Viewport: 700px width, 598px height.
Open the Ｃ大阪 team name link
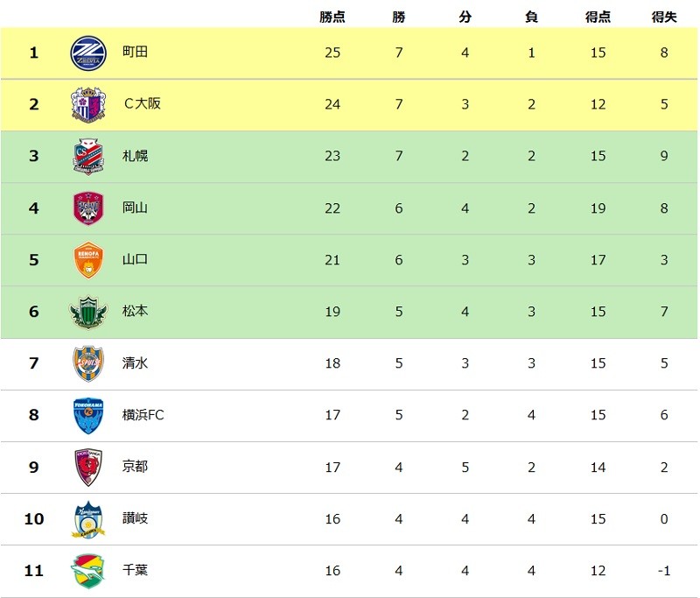tap(142, 104)
